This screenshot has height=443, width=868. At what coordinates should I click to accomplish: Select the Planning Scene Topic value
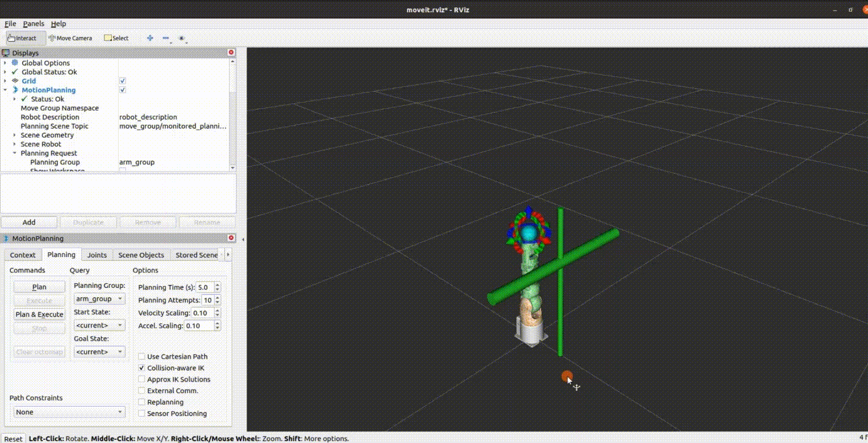(x=173, y=126)
